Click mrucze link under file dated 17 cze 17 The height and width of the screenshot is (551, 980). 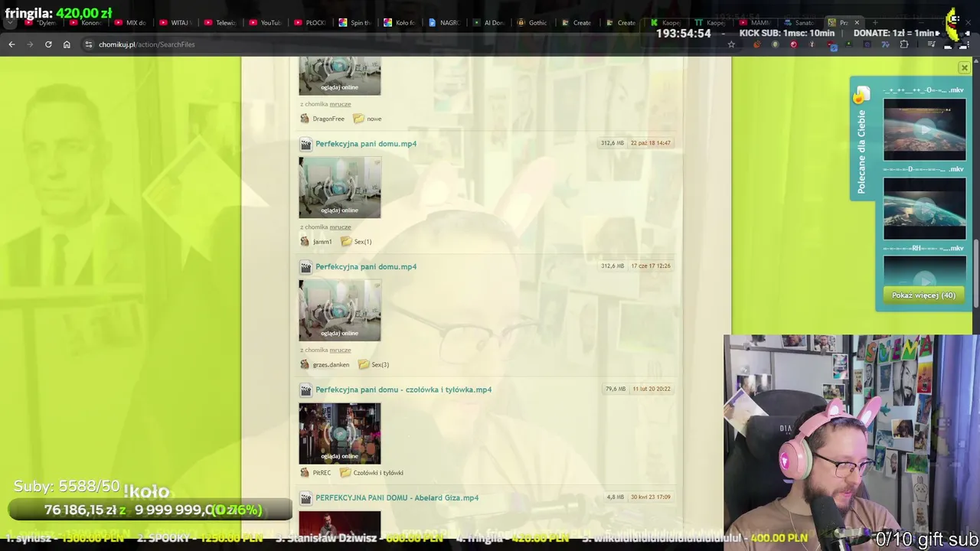pos(340,350)
